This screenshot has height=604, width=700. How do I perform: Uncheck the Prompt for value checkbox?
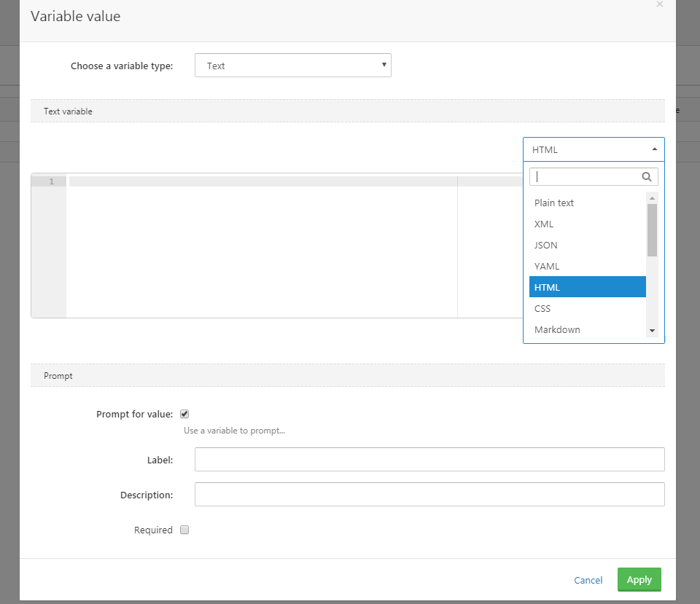pos(184,413)
